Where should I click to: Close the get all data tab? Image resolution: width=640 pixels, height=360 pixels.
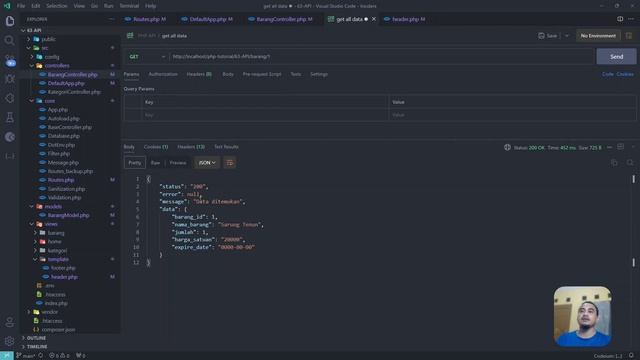pos(373,19)
